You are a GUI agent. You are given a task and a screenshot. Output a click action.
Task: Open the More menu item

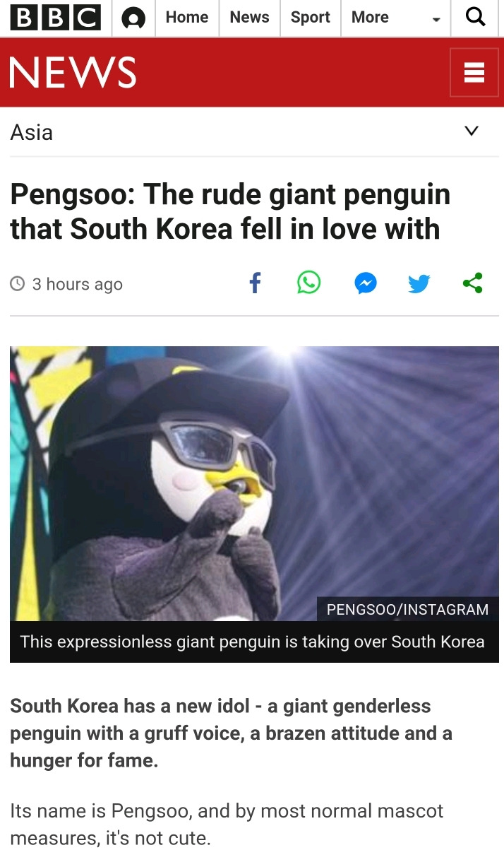(x=370, y=18)
